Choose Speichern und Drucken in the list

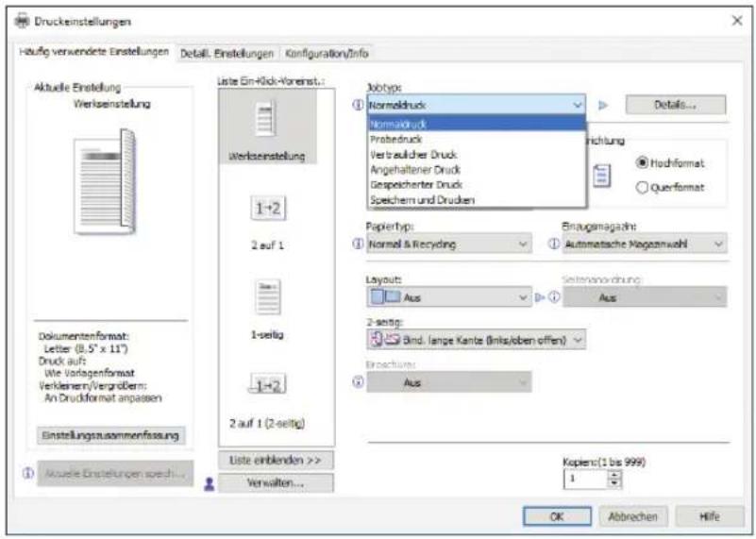[x=477, y=200]
